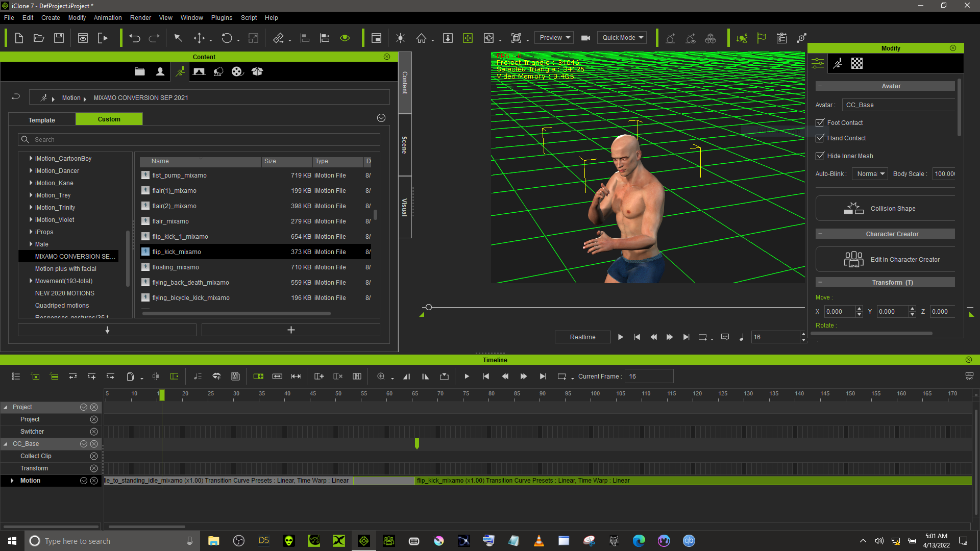Jump to the last frame in timeline
The image size is (980, 551).
click(543, 377)
